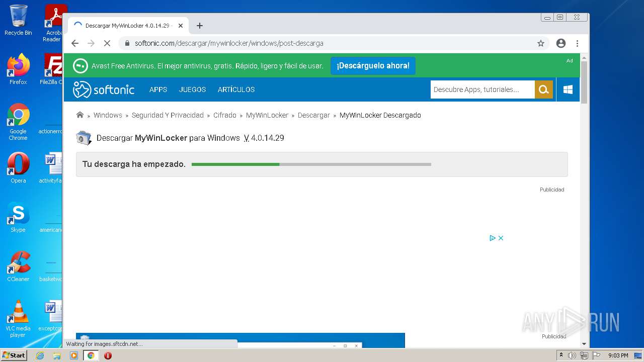Close the Descargar MyWinLocker tab
This screenshot has width=644, height=362.
tap(181, 26)
